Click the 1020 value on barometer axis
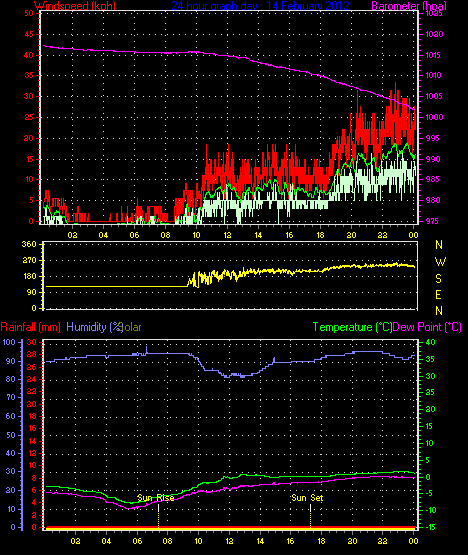 point(434,34)
